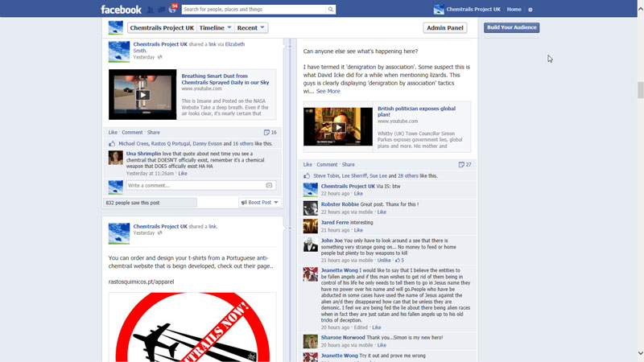Open the rastosquimicos.pt/apparel link

click(141, 282)
